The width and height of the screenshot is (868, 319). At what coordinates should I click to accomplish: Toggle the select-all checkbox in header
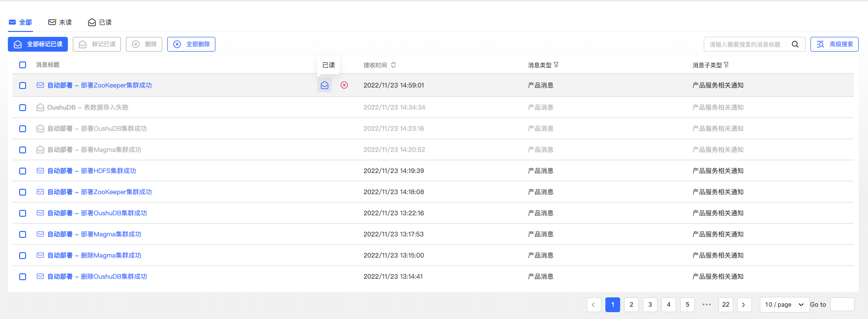23,65
